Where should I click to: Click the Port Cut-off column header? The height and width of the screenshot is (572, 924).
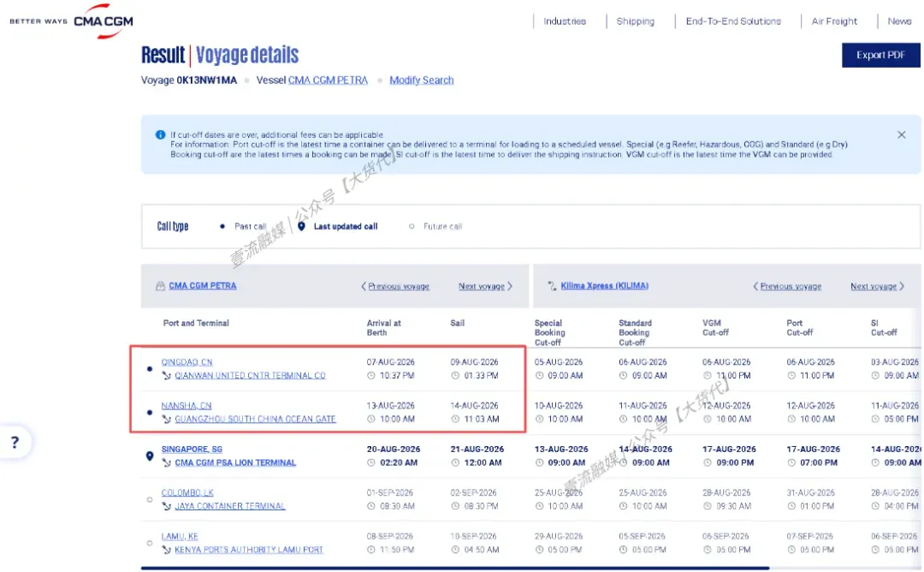[800, 328]
